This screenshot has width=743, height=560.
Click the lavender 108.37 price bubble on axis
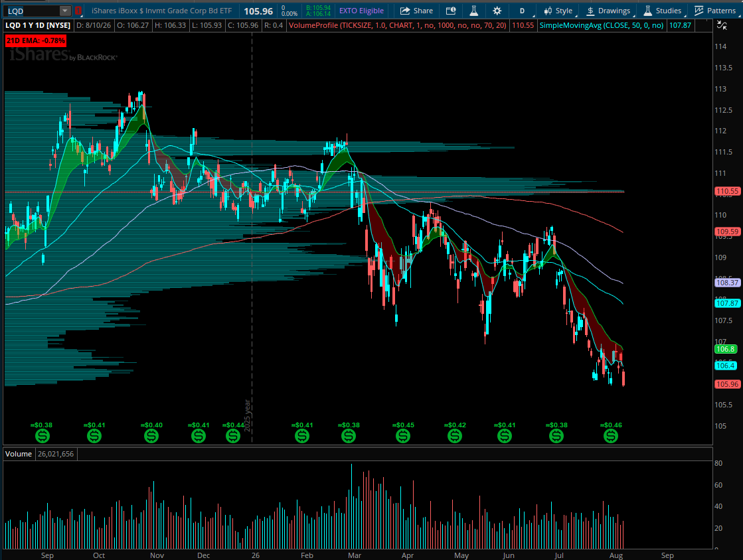(x=727, y=283)
